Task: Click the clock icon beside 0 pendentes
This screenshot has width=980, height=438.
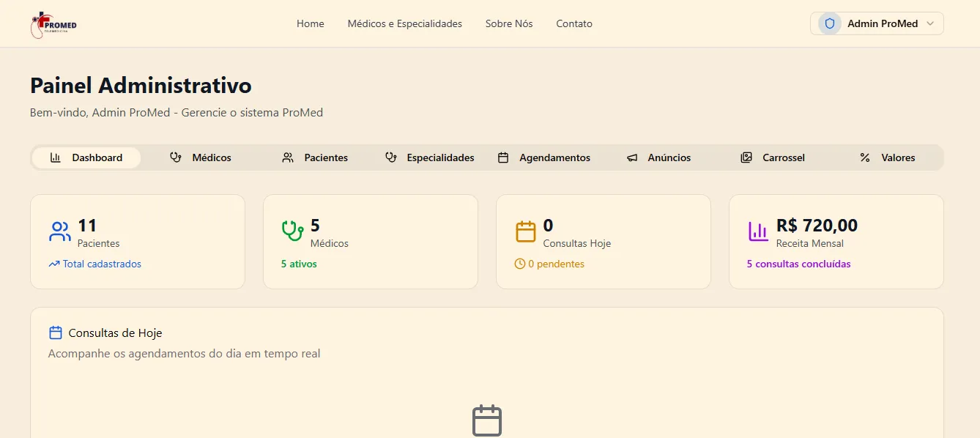Action: [x=520, y=264]
